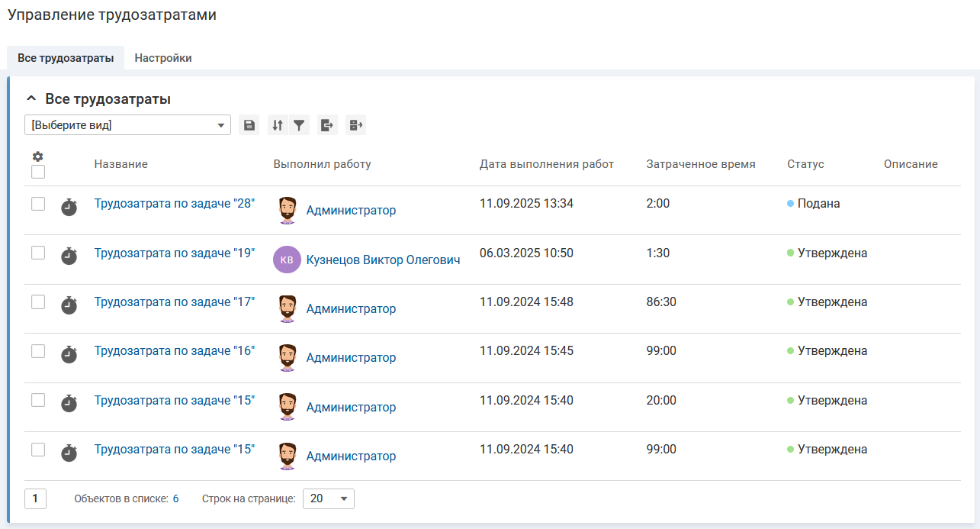The image size is (980, 529).
Task: Check the box for Трудозатрата по задаче "19"
Action: (38, 253)
